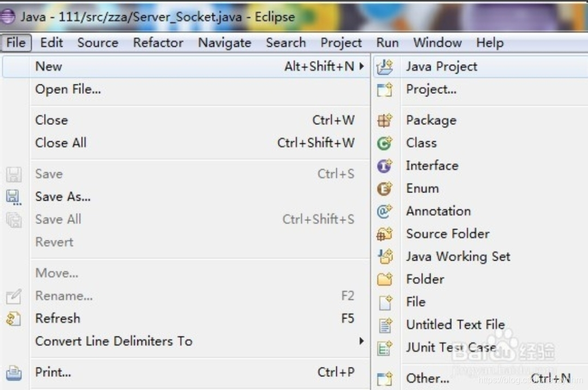
Task: Click the new Project... wizard icon
Action: click(x=384, y=89)
